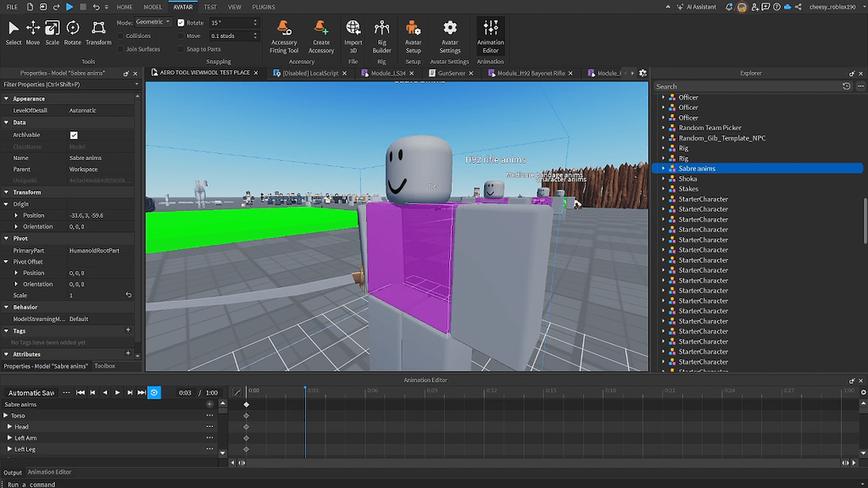This screenshot has width=868, height=488.
Task: Play the animation
Action: pos(117,392)
